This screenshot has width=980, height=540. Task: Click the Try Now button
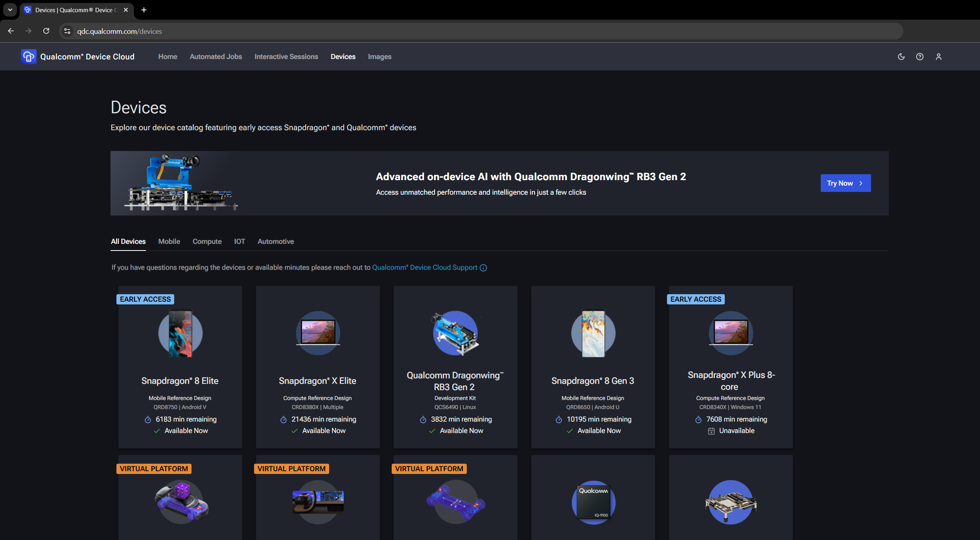[846, 183]
